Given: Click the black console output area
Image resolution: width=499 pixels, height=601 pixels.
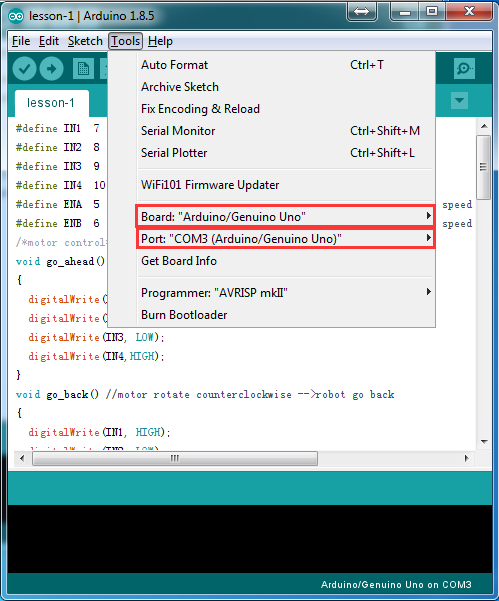Looking at the screenshot, I should [x=250, y=539].
